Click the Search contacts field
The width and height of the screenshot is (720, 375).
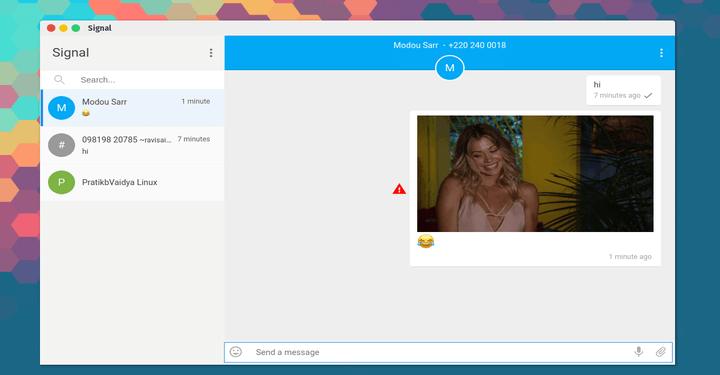(x=132, y=80)
